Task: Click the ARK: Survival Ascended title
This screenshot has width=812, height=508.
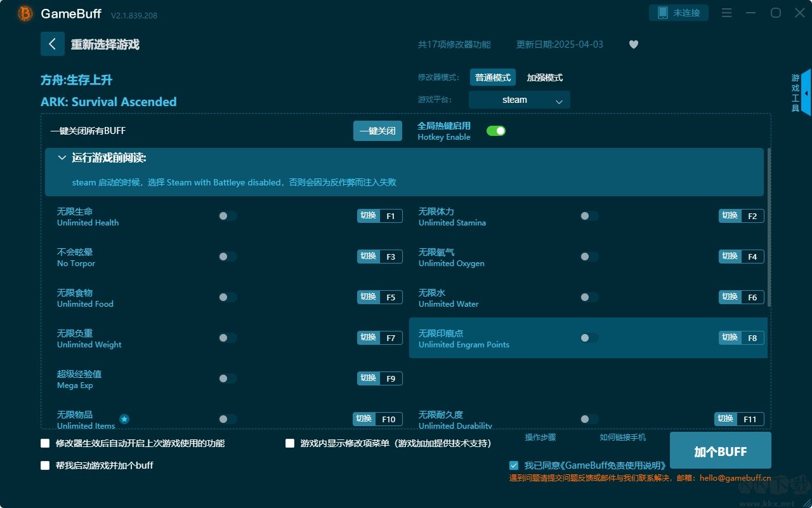Action: 108,102
